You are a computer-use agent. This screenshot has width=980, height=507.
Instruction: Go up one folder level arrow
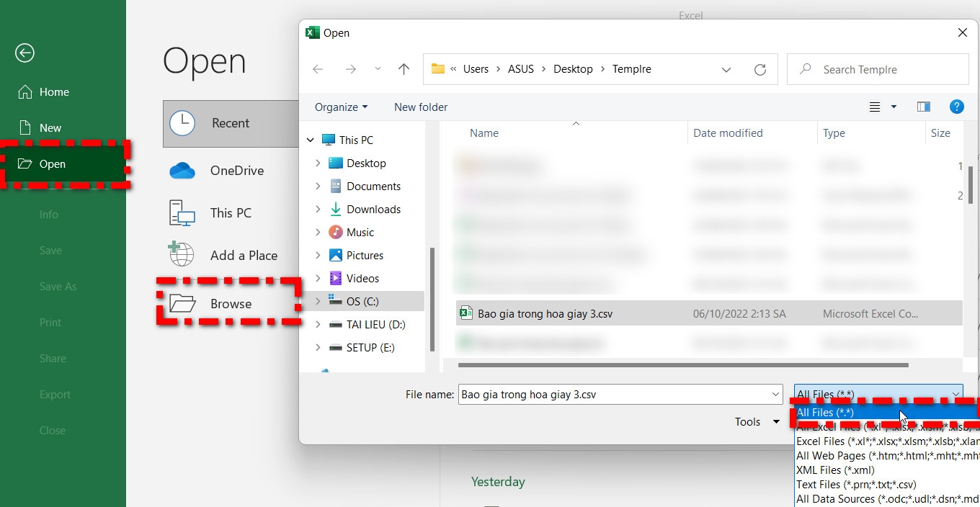point(404,69)
